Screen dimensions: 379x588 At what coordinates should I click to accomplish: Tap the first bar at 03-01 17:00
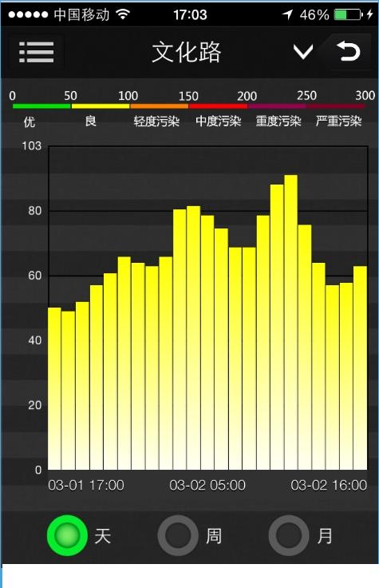[54, 388]
